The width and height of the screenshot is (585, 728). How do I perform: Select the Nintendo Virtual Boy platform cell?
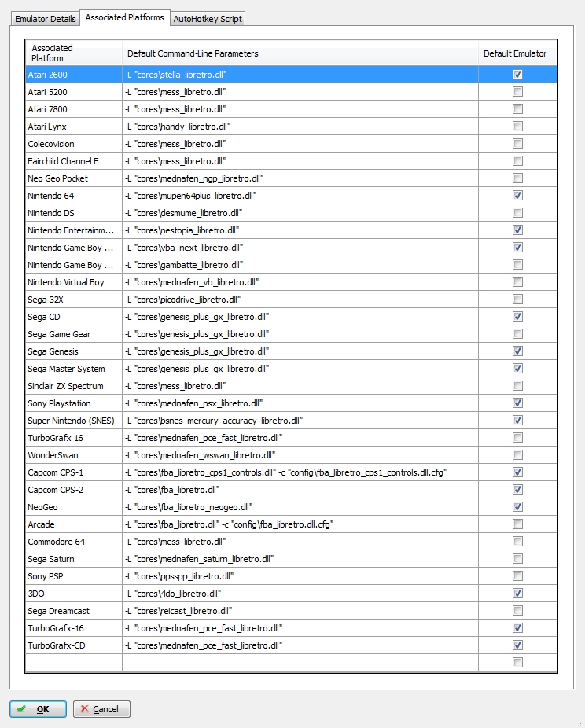click(x=74, y=282)
